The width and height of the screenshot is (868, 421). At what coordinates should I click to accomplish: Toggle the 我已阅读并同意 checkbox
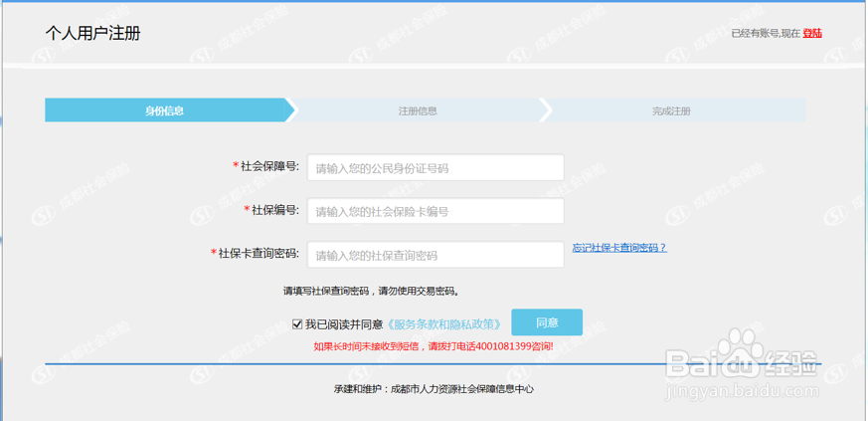coord(297,324)
